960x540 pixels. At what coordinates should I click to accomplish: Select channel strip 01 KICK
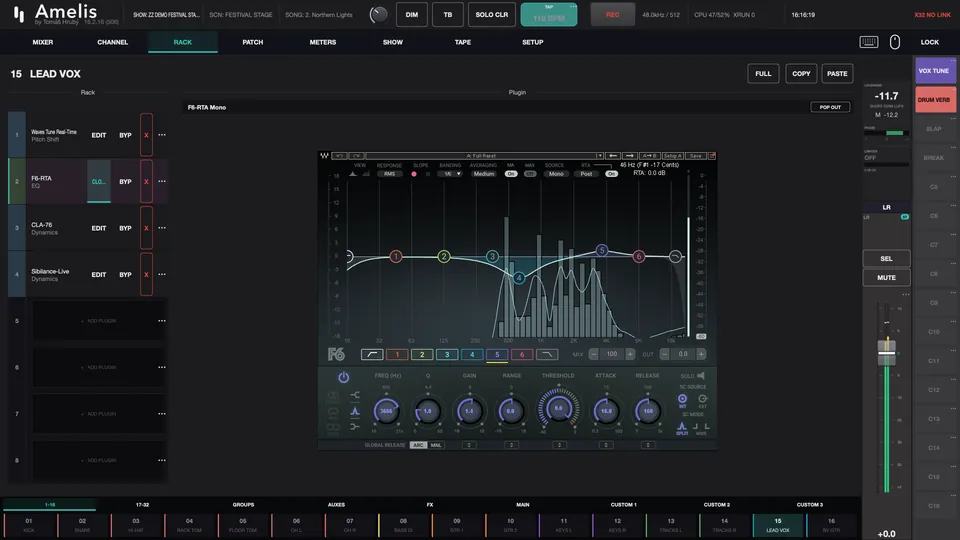pos(29,525)
